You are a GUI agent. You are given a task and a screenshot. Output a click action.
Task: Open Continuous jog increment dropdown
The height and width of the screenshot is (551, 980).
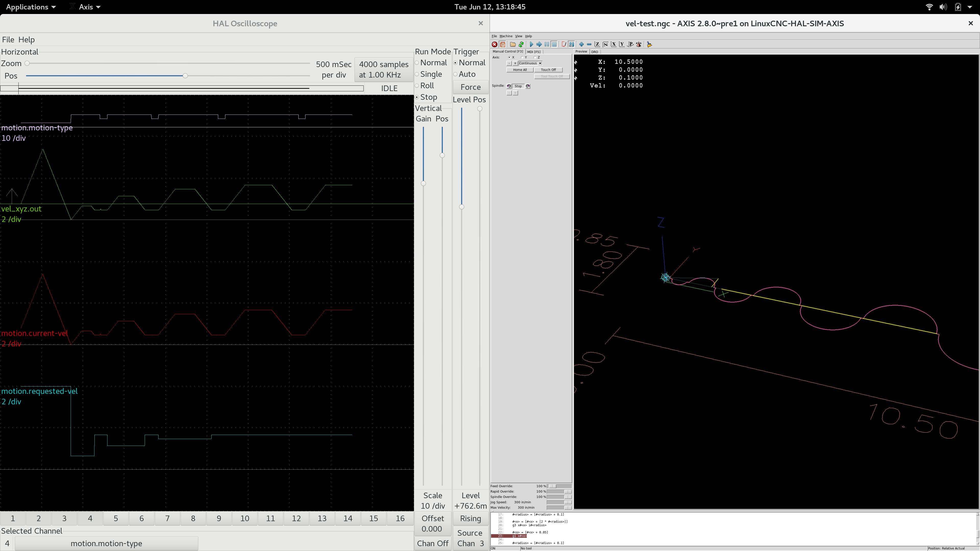coord(530,63)
